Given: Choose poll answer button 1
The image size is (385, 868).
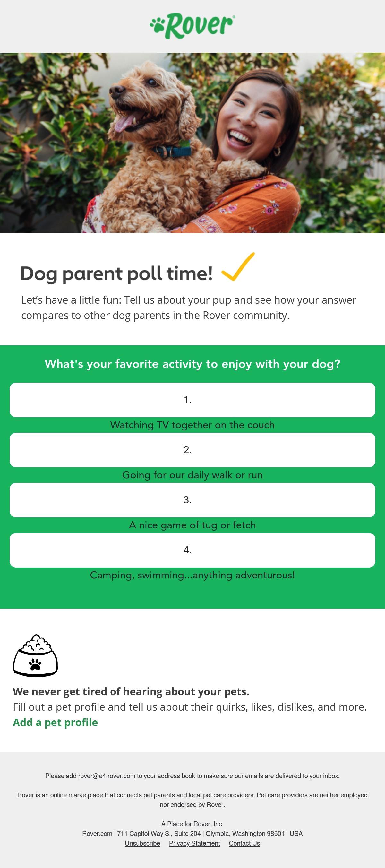Looking at the screenshot, I should pyautogui.click(x=192, y=400).
